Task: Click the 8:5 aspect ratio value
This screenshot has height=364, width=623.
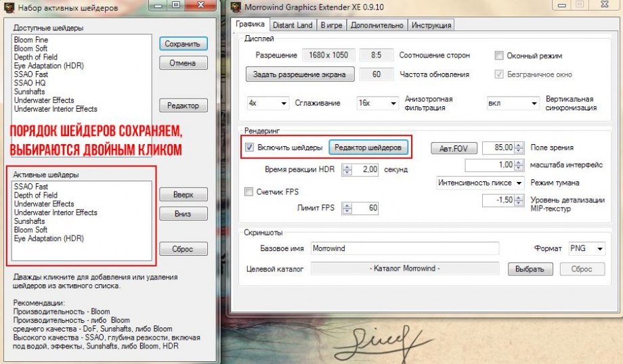Action: coord(377,55)
